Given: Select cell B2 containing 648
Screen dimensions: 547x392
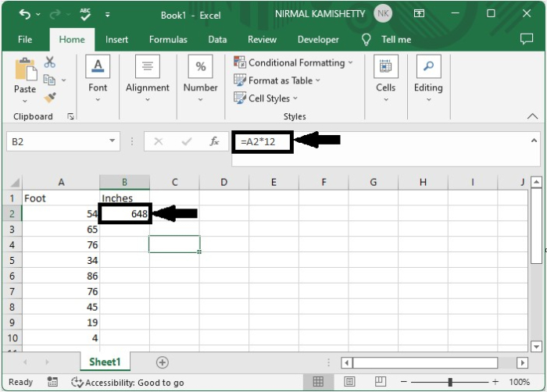Looking at the screenshot, I should pos(124,213).
